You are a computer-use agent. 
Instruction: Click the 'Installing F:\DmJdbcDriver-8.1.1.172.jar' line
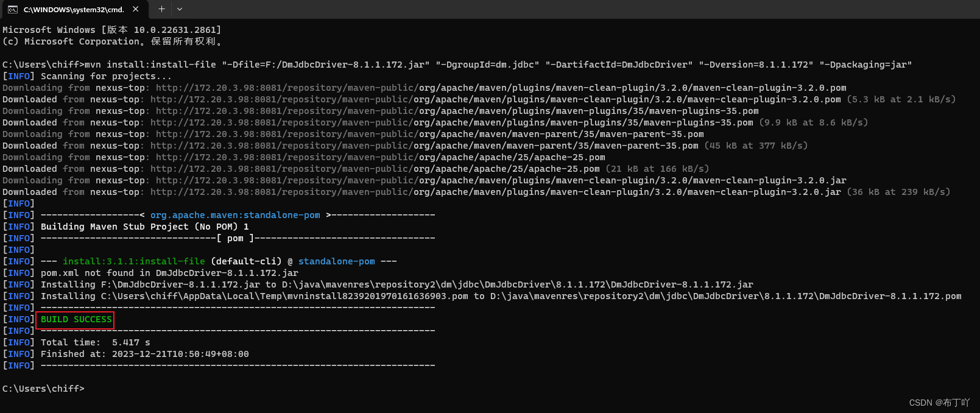(397, 284)
